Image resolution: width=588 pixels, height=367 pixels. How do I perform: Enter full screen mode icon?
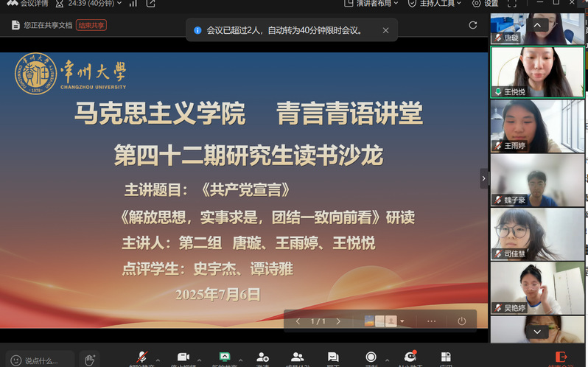point(512,4)
